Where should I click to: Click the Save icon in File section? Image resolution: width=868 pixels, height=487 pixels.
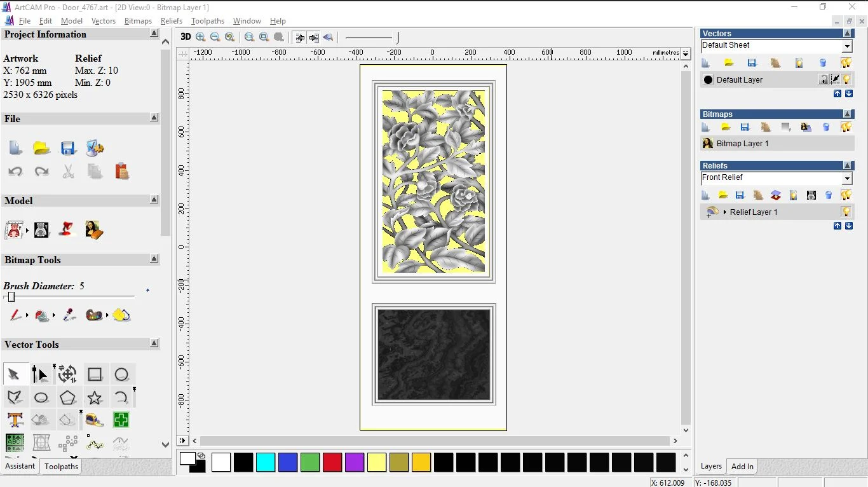tap(68, 148)
